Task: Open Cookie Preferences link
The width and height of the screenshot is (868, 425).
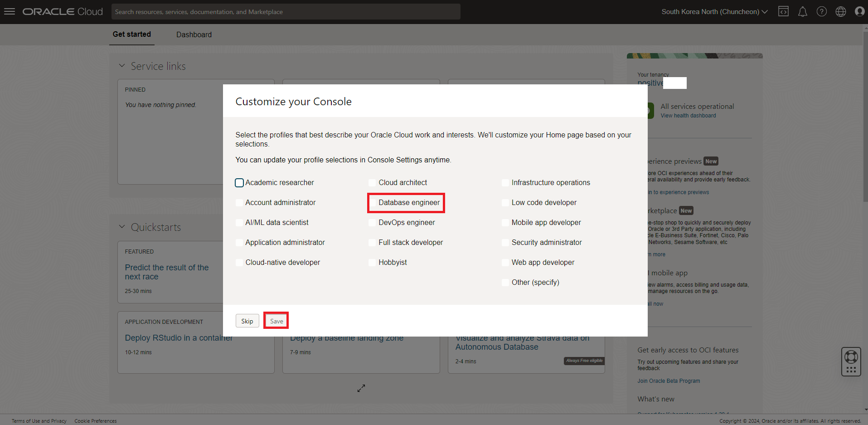Action: 96,421
